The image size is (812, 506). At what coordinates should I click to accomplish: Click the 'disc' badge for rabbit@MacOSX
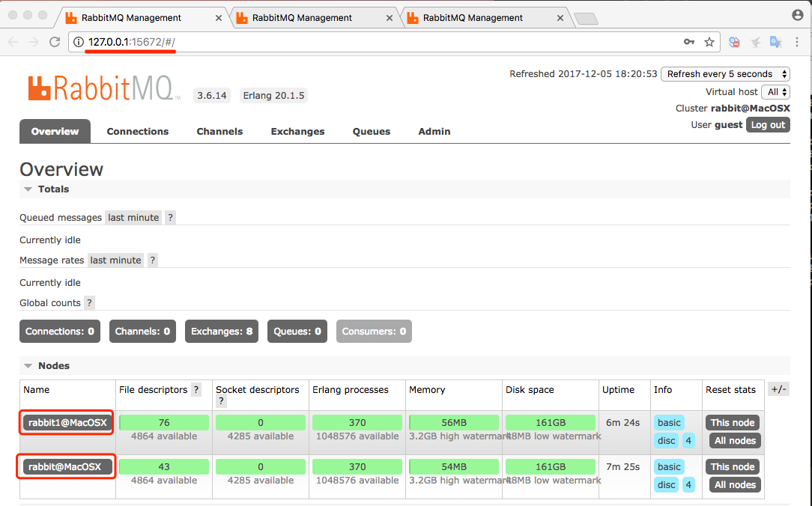point(667,485)
